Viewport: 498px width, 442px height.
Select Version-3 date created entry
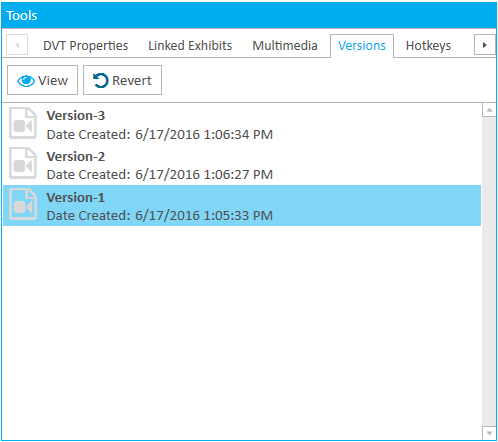pos(160,135)
